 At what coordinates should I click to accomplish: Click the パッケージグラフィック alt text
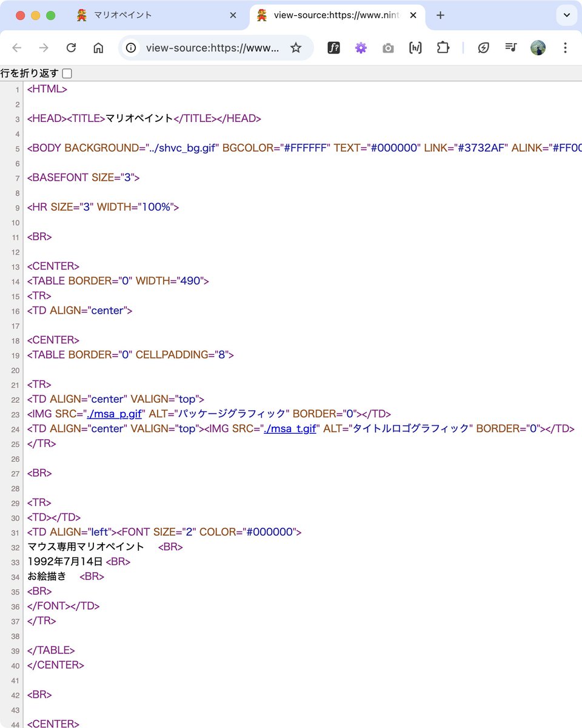click(232, 414)
